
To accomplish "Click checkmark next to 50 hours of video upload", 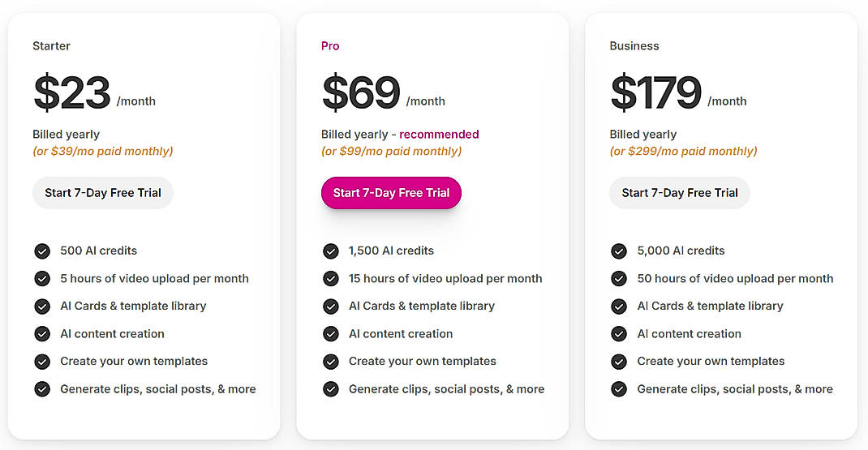I will tap(619, 279).
